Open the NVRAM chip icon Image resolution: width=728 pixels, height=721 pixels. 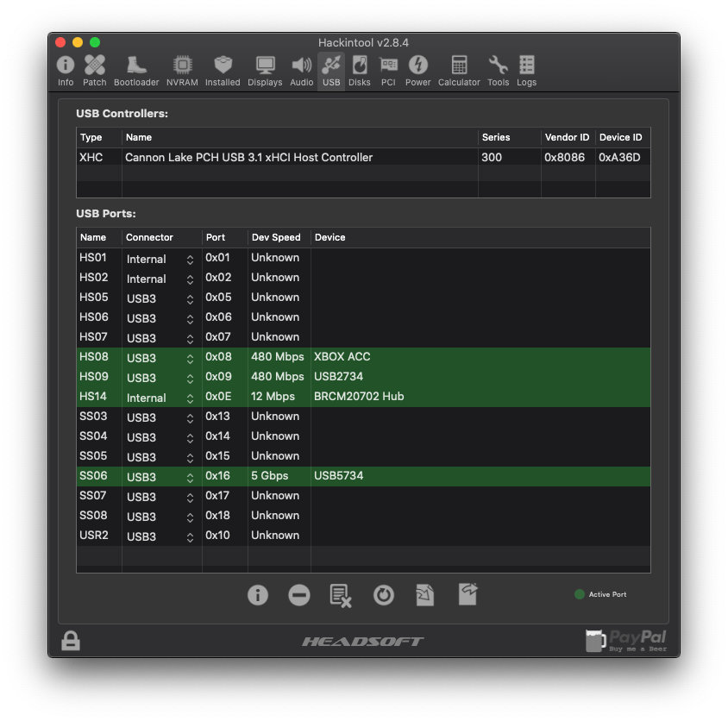coord(182,70)
